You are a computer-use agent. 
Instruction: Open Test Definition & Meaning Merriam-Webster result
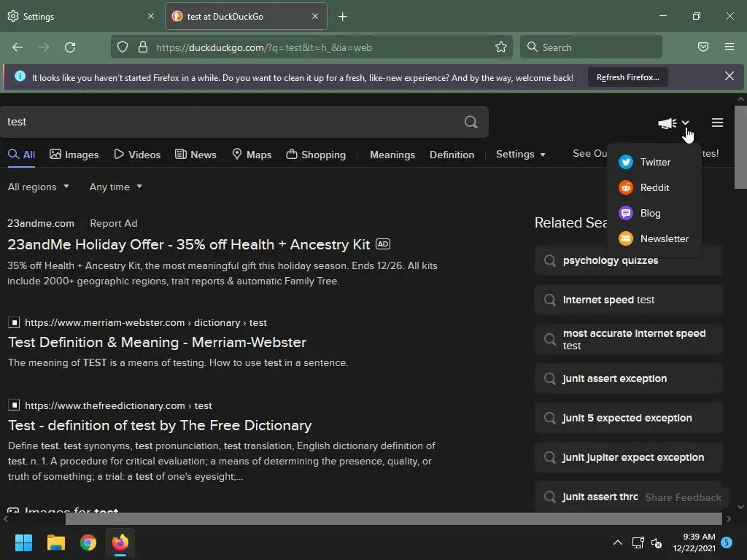point(158,343)
